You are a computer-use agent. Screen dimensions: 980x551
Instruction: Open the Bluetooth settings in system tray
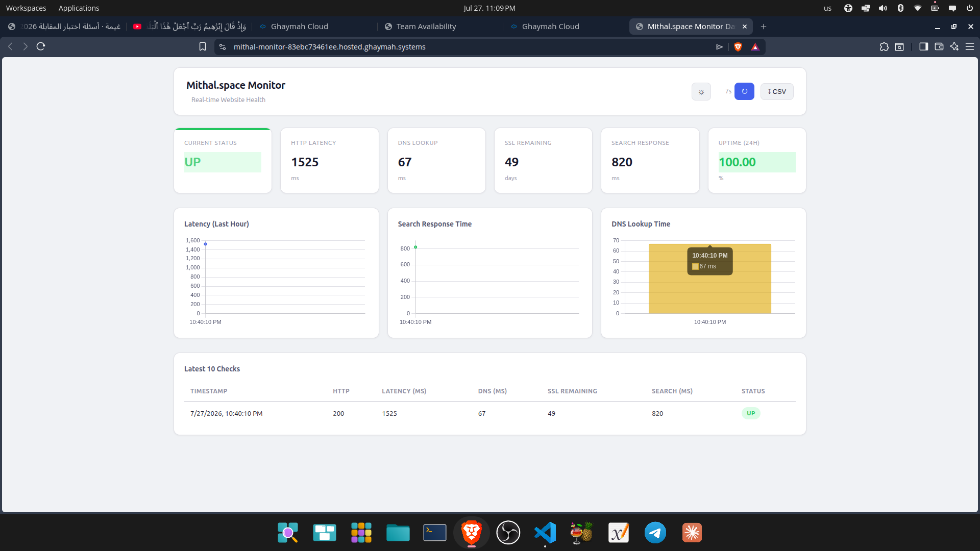click(x=900, y=8)
